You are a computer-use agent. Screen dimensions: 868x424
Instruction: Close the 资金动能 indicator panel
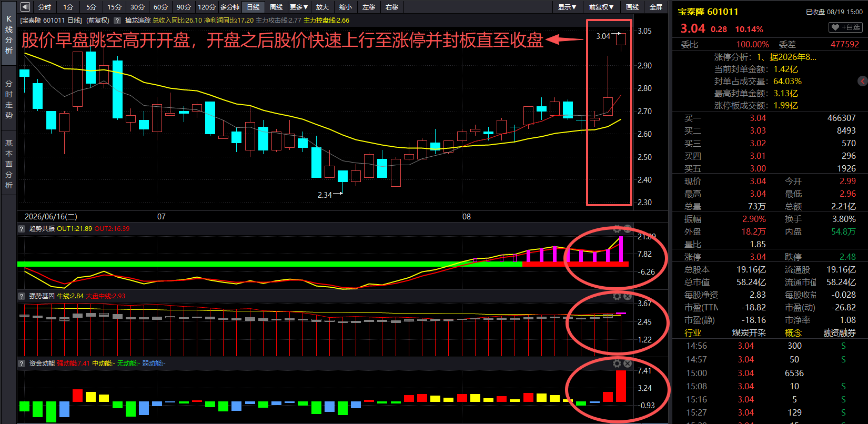click(x=628, y=364)
